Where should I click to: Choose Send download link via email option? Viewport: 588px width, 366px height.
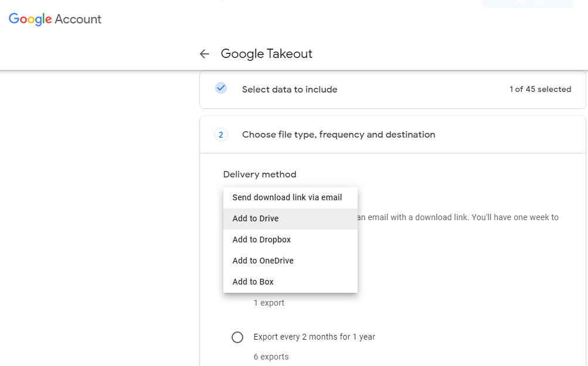pyautogui.click(x=290, y=198)
